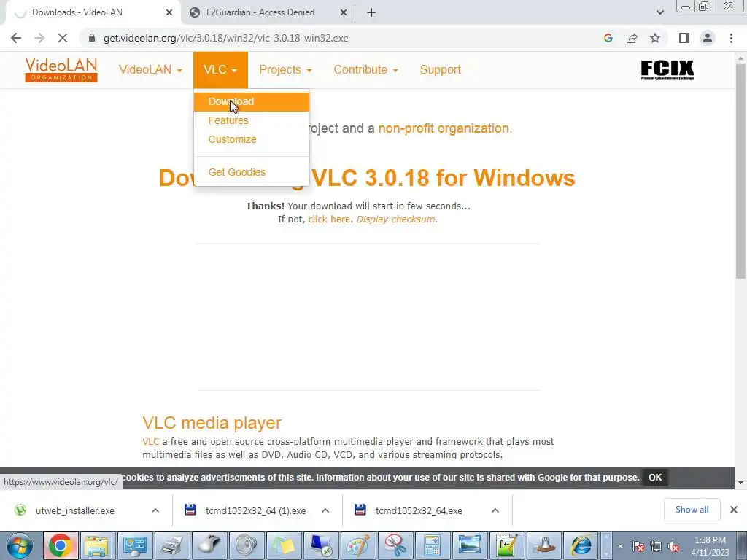
Task: Click the FCIX sponsor logo
Action: point(667,70)
